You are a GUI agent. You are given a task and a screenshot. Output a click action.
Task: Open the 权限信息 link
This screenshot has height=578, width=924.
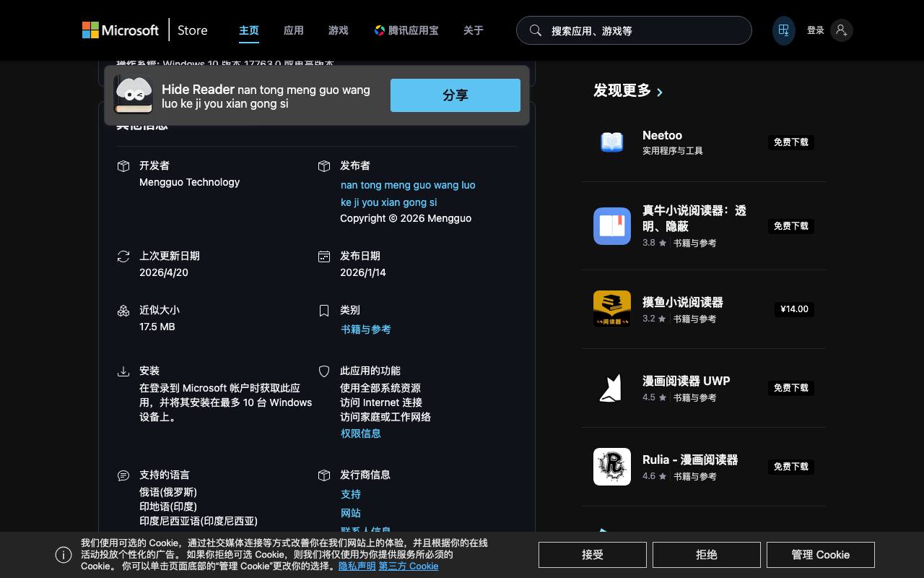point(361,433)
